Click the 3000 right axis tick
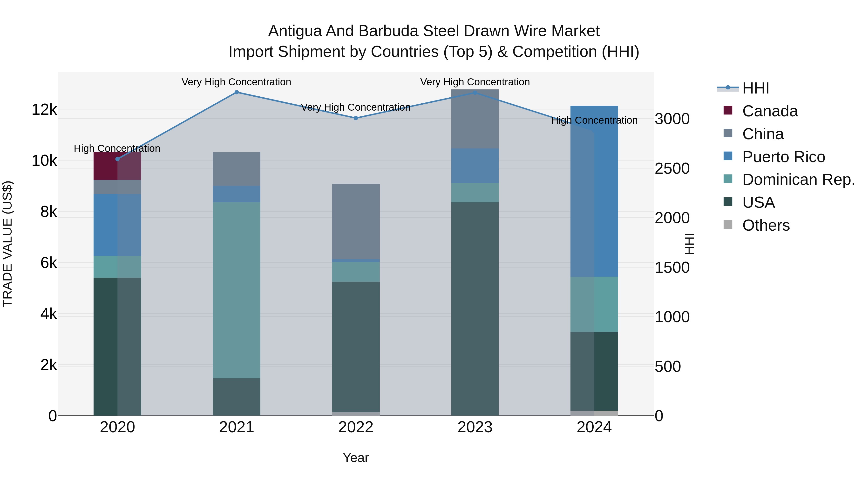The image size is (868, 488). (x=672, y=119)
